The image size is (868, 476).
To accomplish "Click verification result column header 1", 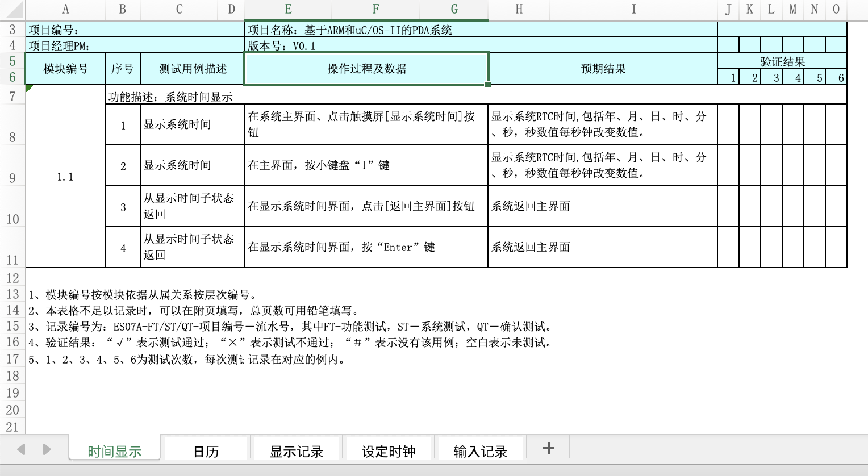I will [729, 77].
